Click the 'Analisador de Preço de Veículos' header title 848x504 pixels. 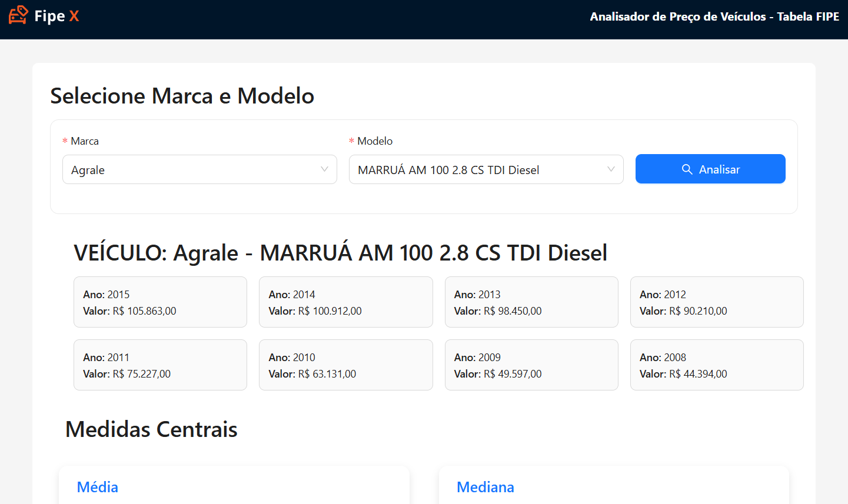pyautogui.click(x=714, y=16)
